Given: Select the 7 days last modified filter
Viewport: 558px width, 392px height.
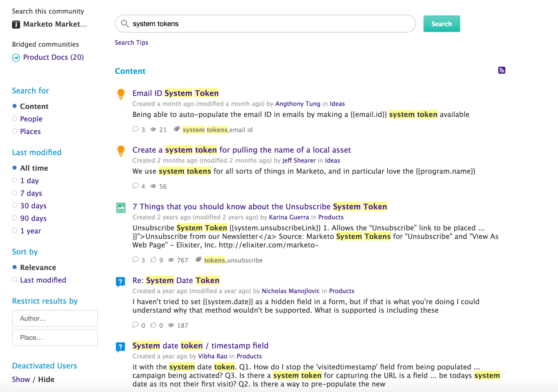Looking at the screenshot, I should [x=15, y=193].
